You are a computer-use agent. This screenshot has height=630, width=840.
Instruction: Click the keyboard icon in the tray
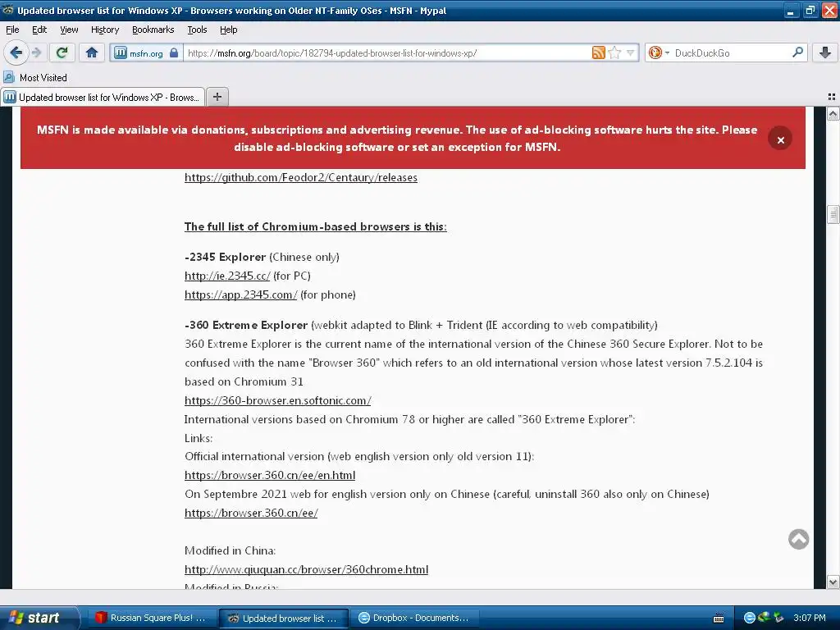tap(719, 619)
